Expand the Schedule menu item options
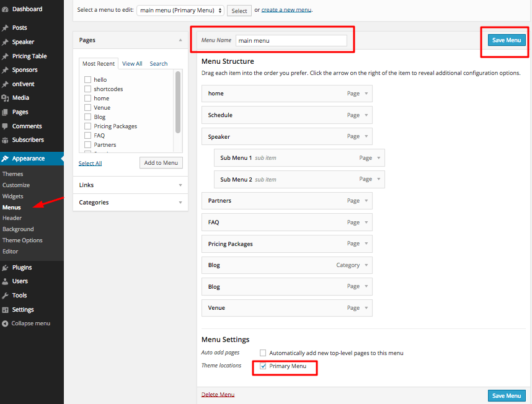This screenshot has width=532, height=404. click(x=366, y=115)
